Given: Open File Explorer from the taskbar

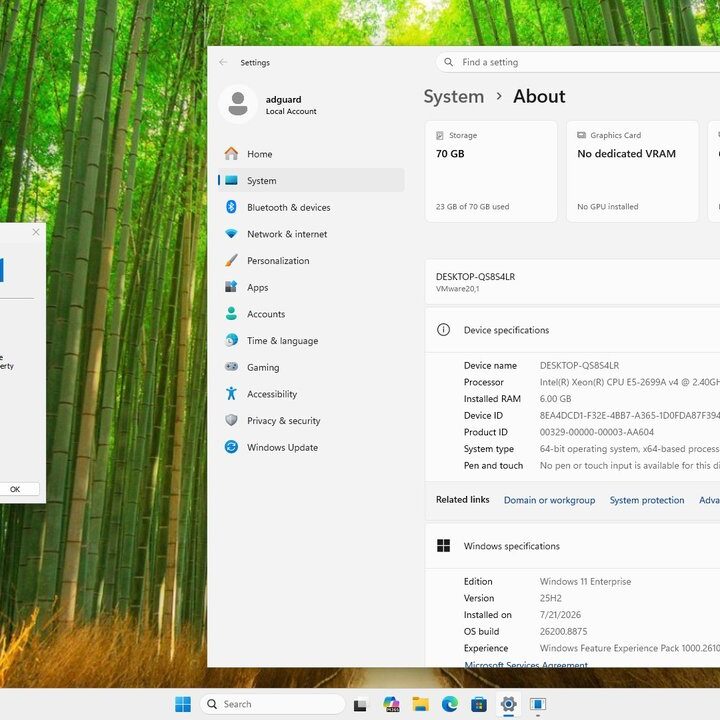Looking at the screenshot, I should point(421,704).
